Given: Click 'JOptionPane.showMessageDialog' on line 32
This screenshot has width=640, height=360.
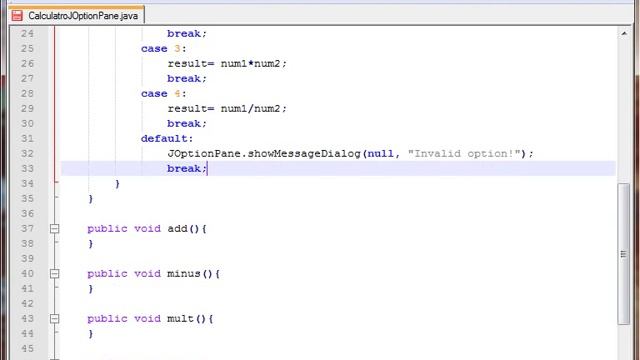Looking at the screenshot, I should (264, 154).
